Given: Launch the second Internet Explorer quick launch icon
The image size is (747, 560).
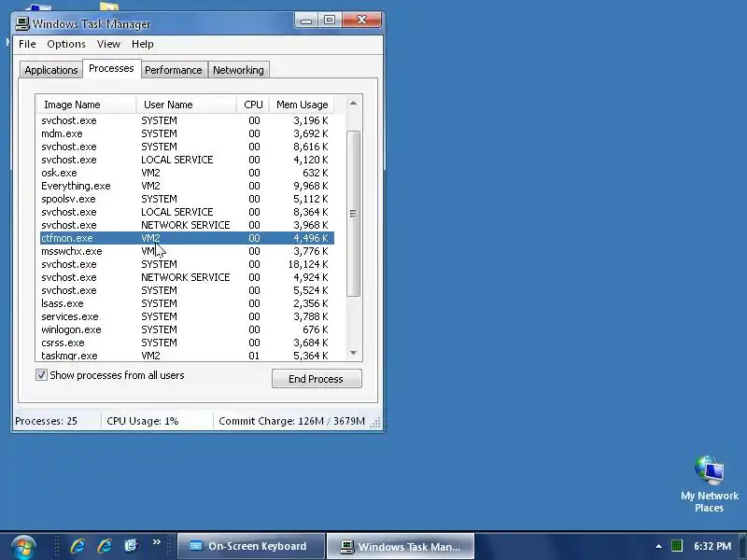Looking at the screenshot, I should (x=104, y=546).
